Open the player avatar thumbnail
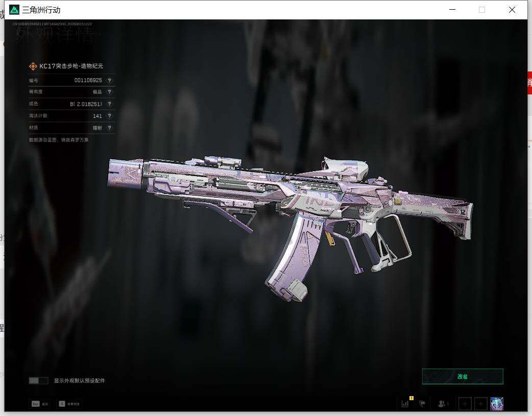Viewport: 532px width, 416px height. 497,404
